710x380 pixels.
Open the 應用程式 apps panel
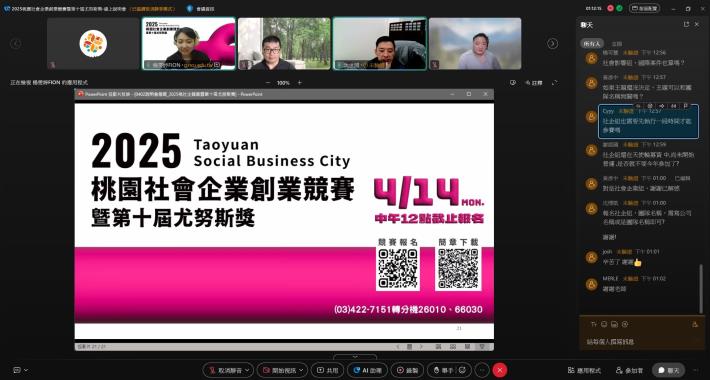coord(584,370)
